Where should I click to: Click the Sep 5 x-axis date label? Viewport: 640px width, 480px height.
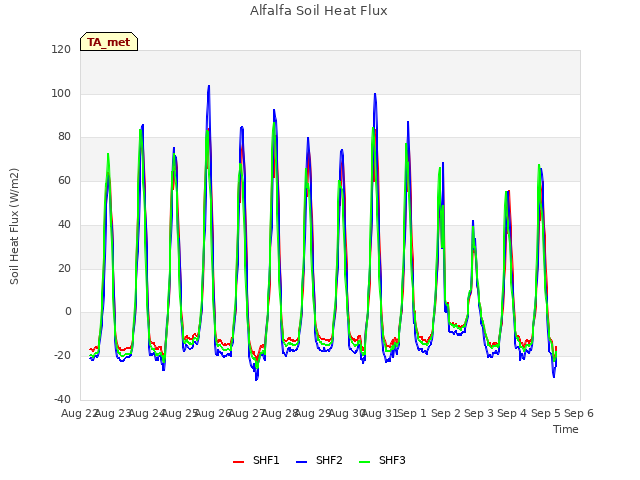[x=545, y=413]
